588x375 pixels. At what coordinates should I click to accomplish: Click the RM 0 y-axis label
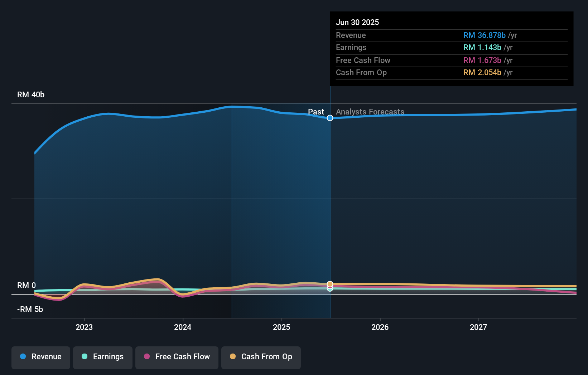[26, 286]
